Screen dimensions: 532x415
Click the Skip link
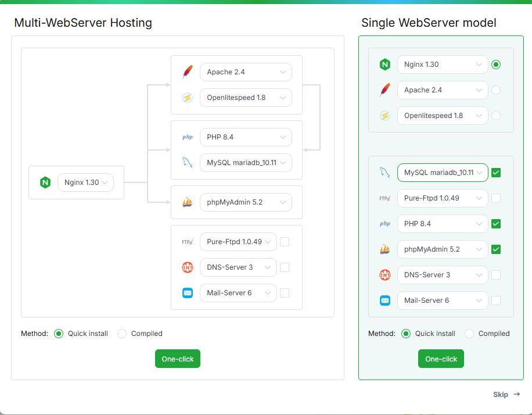click(x=506, y=395)
